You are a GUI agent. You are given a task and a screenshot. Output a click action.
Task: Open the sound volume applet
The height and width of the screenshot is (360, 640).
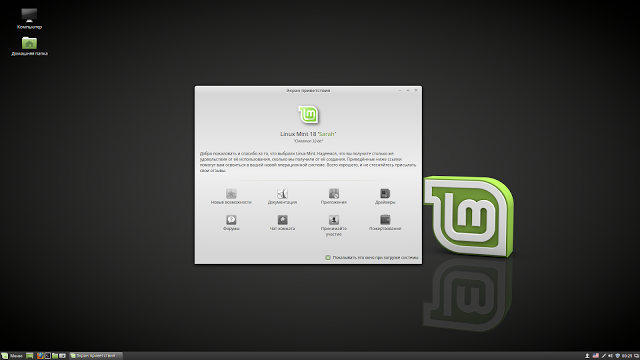(x=610, y=356)
